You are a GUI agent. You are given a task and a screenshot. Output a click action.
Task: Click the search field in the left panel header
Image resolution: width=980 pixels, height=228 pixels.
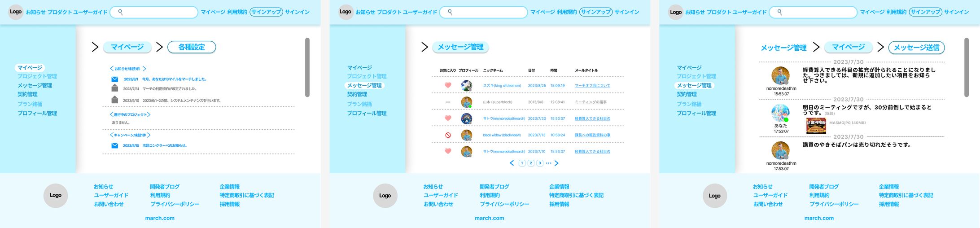[154, 12]
